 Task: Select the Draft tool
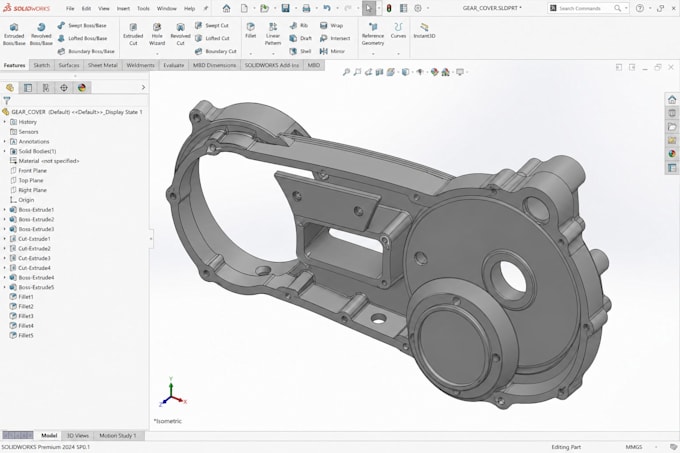[301, 38]
